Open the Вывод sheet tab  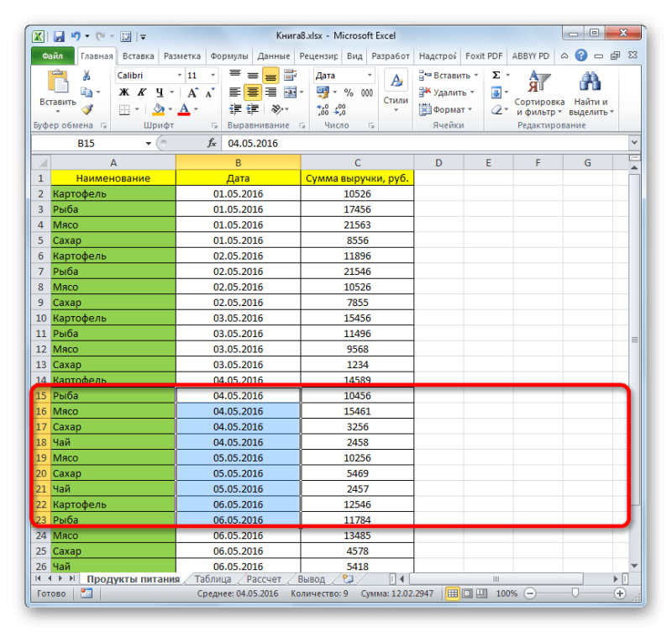(x=311, y=579)
